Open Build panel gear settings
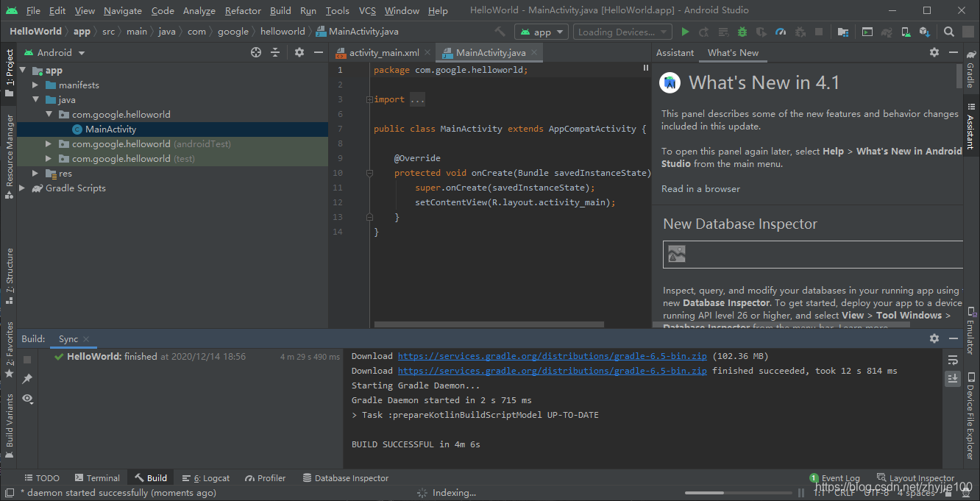The width and height of the screenshot is (980, 501). click(934, 338)
